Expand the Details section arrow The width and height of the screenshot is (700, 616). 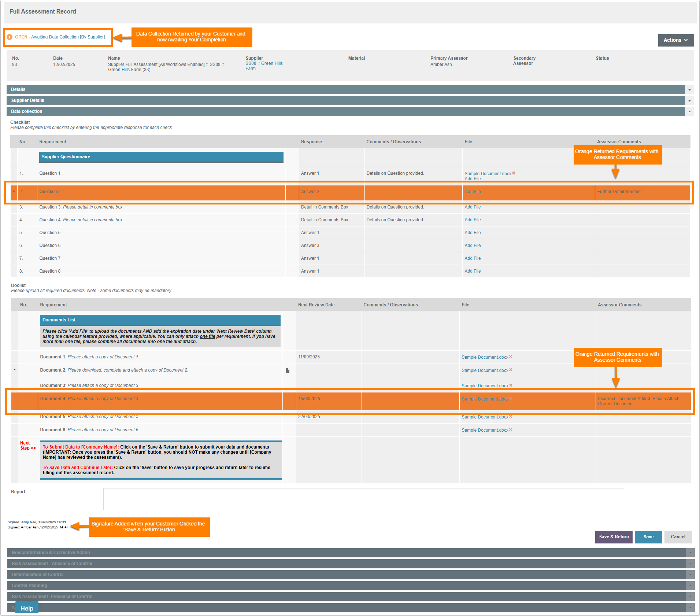[x=689, y=90]
